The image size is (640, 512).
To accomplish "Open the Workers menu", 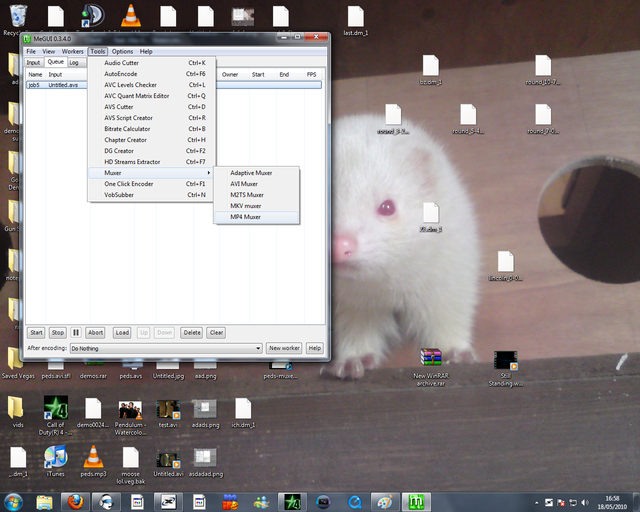I will click(x=73, y=51).
